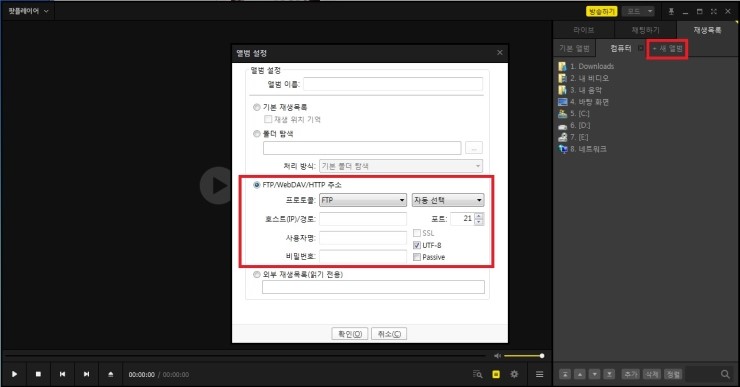Open the 프로토콜 FTP dropdown

pos(363,200)
